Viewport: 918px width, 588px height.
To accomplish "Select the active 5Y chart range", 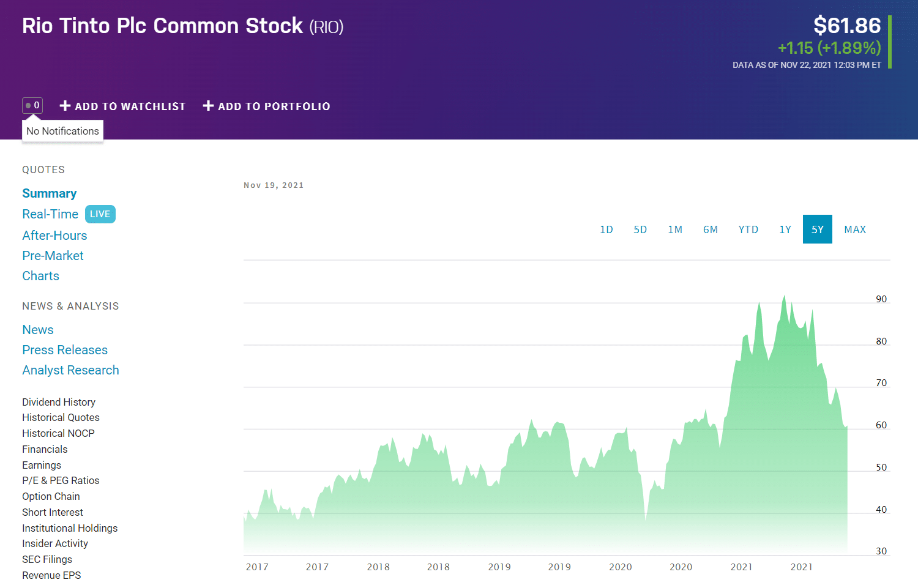I will point(818,229).
